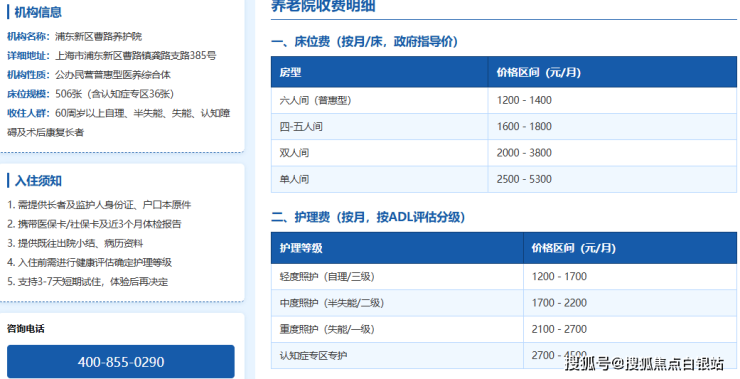
Task: Click the 中度照护（半失能/二级） cell
Action: pyautogui.click(x=397, y=303)
